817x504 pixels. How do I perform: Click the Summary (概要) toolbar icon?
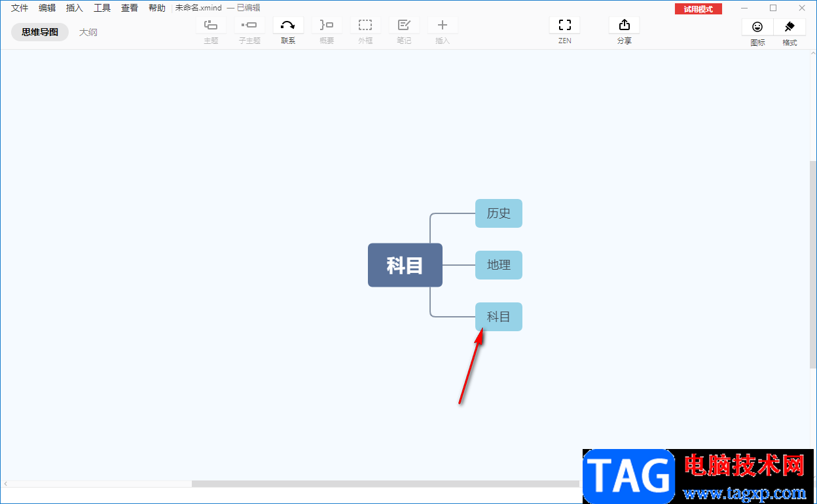click(327, 26)
